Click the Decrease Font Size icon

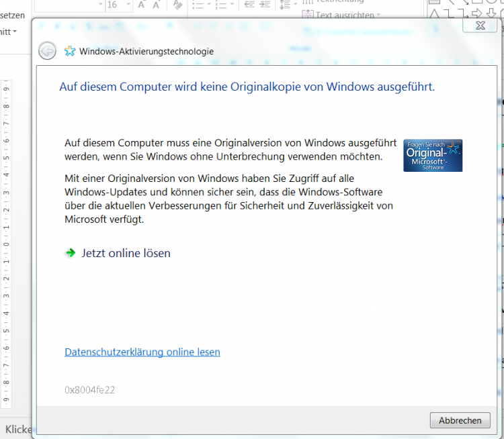click(157, 5)
